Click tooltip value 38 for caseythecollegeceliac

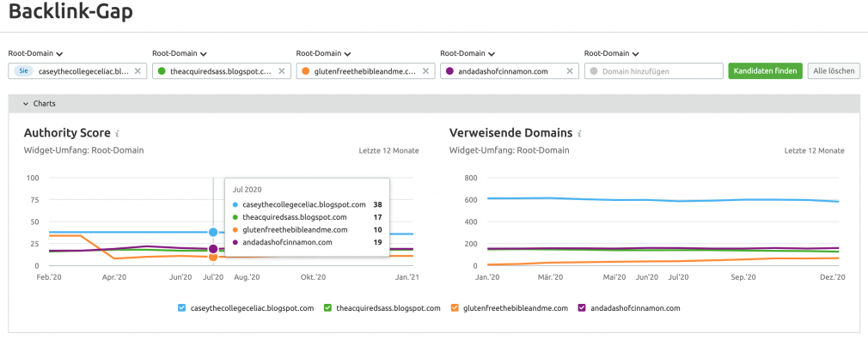pos(377,204)
